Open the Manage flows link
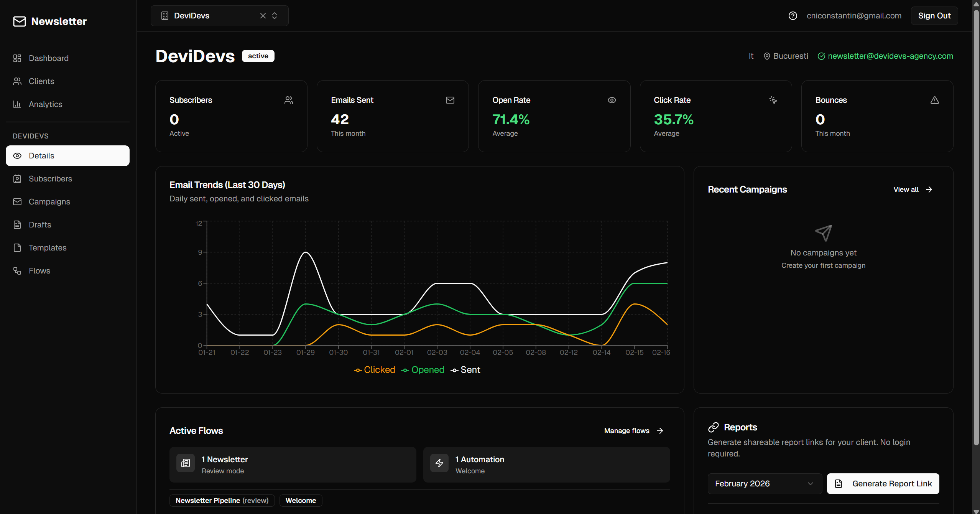 pos(633,431)
